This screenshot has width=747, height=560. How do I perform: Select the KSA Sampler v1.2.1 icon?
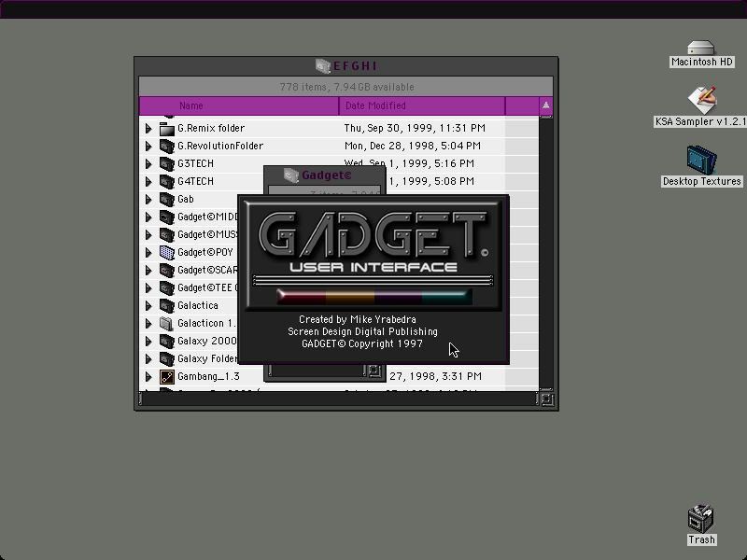click(702, 100)
